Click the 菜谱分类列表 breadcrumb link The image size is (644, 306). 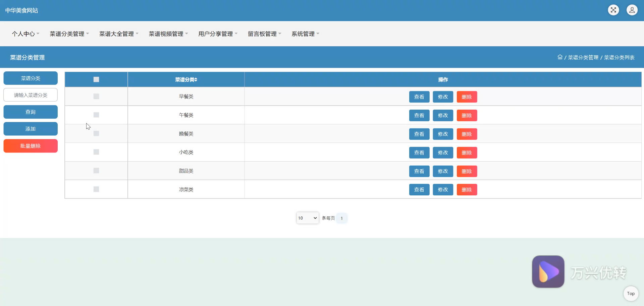[619, 57]
